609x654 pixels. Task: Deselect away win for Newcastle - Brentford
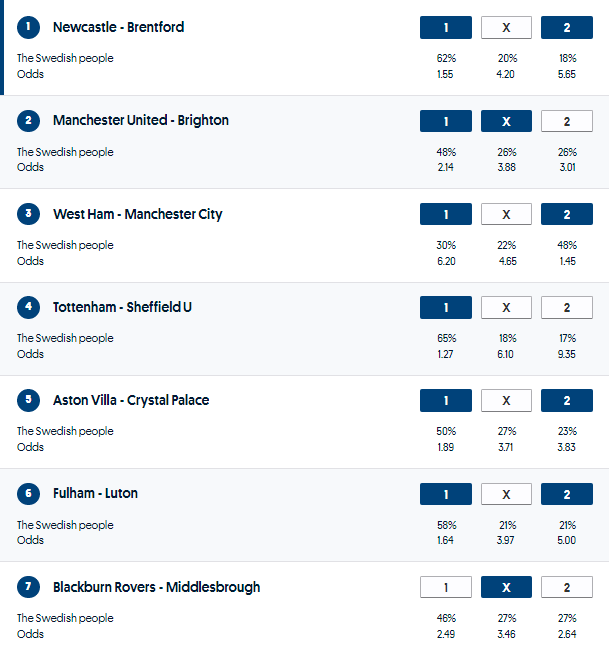[x=567, y=27]
